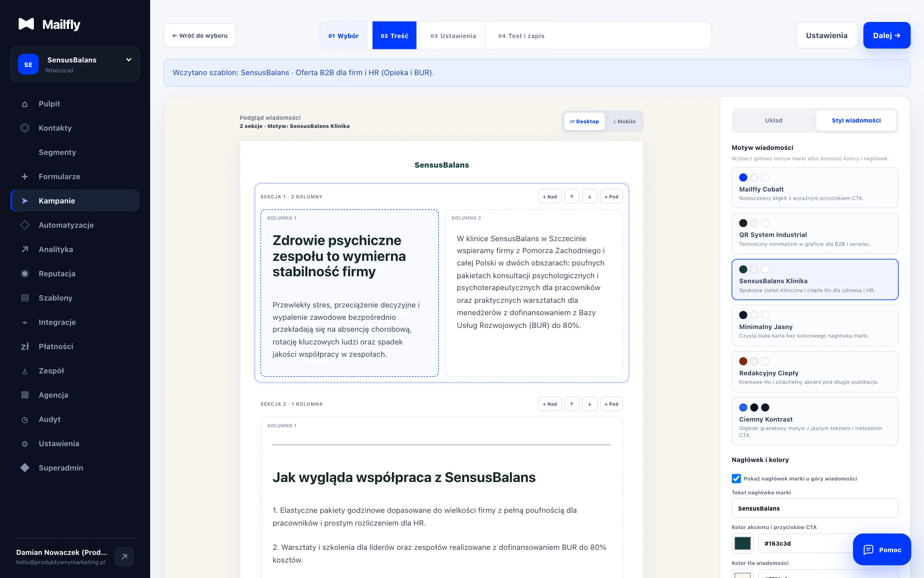Move Sekcja 2 down with arrow
The width and height of the screenshot is (924, 578).
[589, 404]
